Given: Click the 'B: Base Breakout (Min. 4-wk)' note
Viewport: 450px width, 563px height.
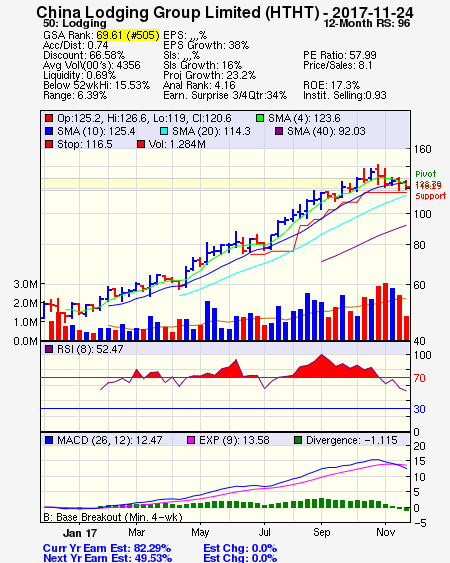Looking at the screenshot, I should (113, 517).
